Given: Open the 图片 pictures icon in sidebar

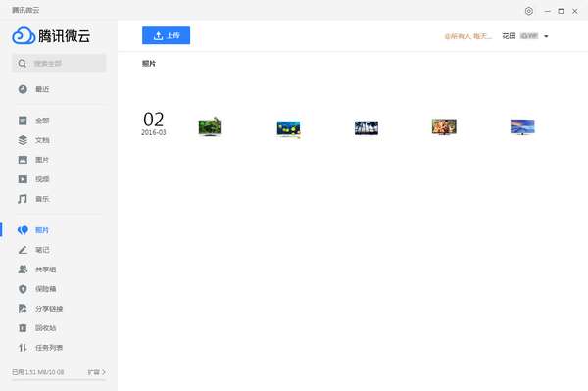Looking at the screenshot, I should point(23,160).
